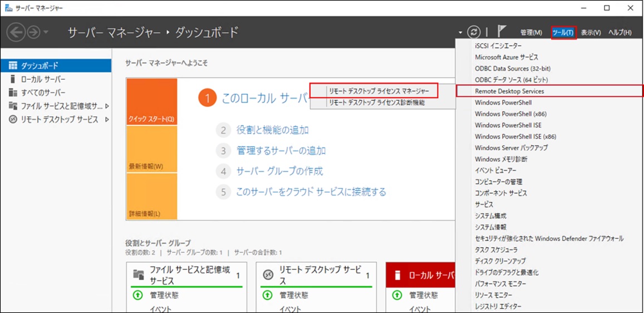Click Remote Desktop Services sidebar icon
Viewport: 644px width, 313px height.
13,119
